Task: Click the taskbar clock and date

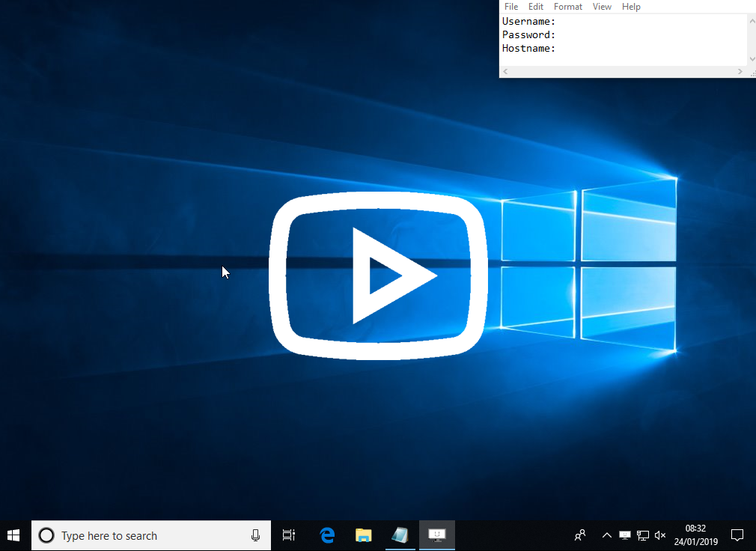Action: (695, 535)
